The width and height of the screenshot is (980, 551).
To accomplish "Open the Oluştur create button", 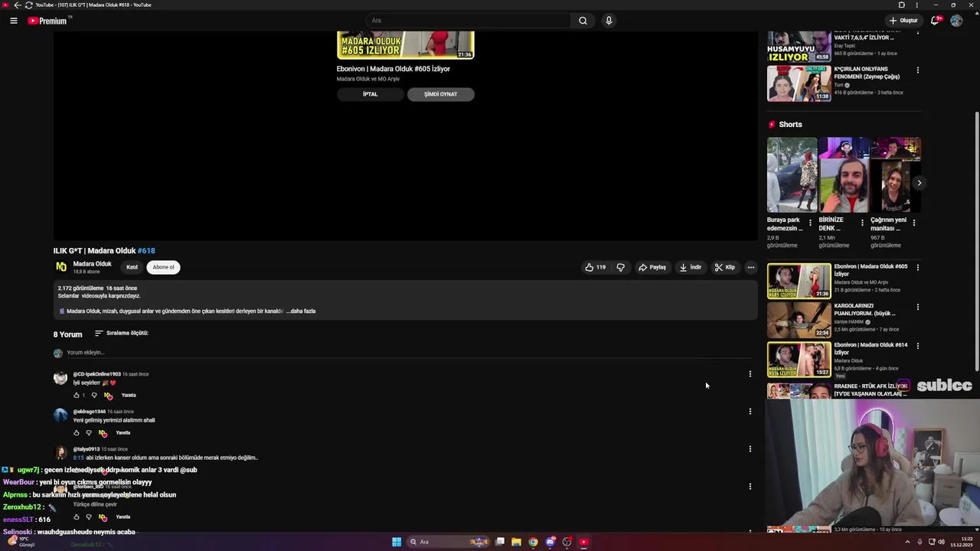I will coord(903,21).
